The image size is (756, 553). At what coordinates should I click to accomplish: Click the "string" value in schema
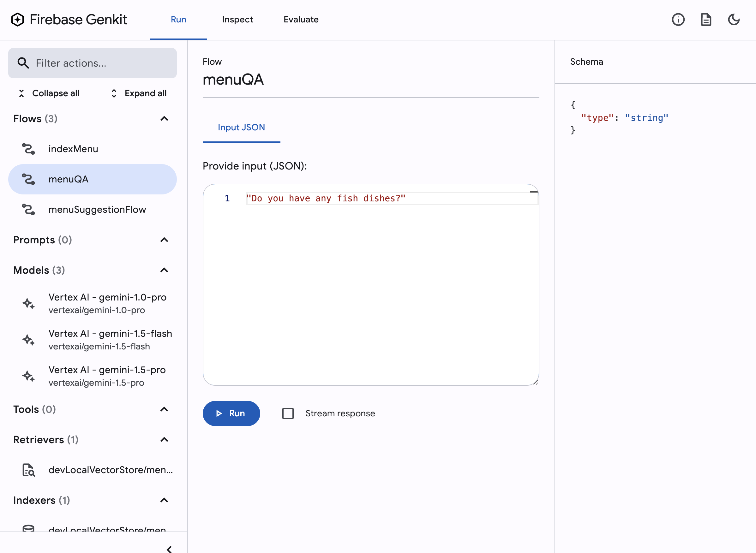647,118
